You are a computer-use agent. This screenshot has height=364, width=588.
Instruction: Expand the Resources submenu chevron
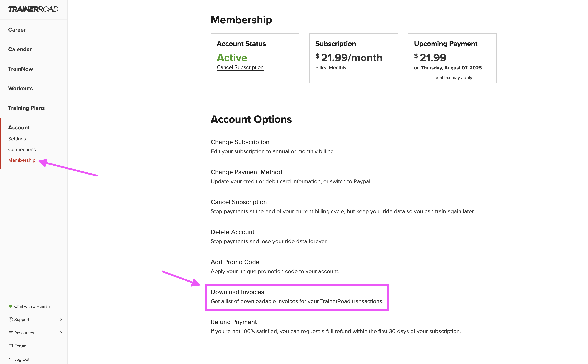point(61,333)
